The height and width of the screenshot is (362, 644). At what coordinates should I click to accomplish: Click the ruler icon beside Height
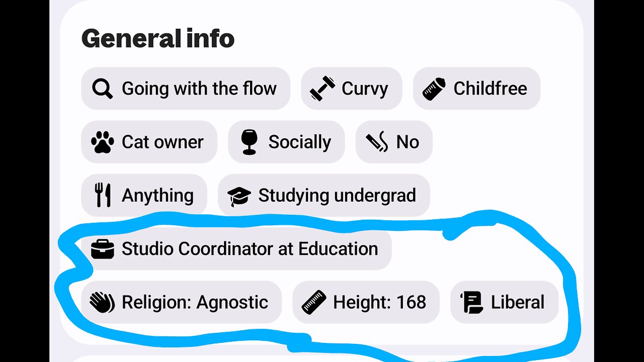click(x=314, y=302)
